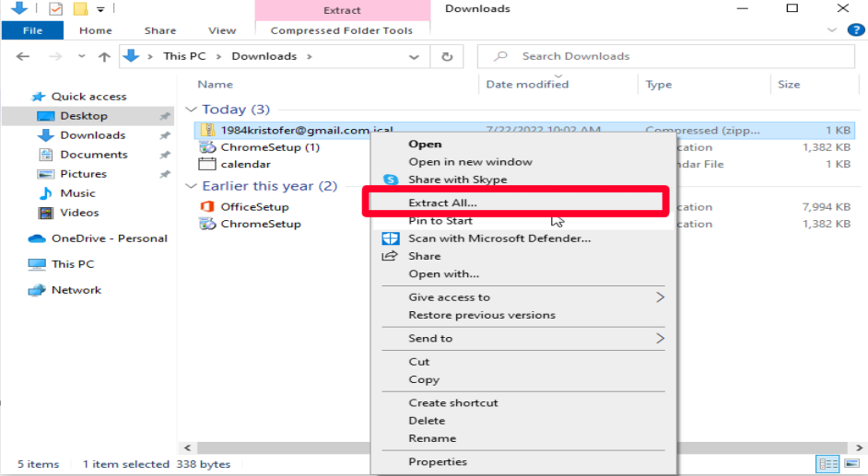This screenshot has height=476, width=868.
Task: Expand the Send to submenu arrow
Action: pos(660,339)
